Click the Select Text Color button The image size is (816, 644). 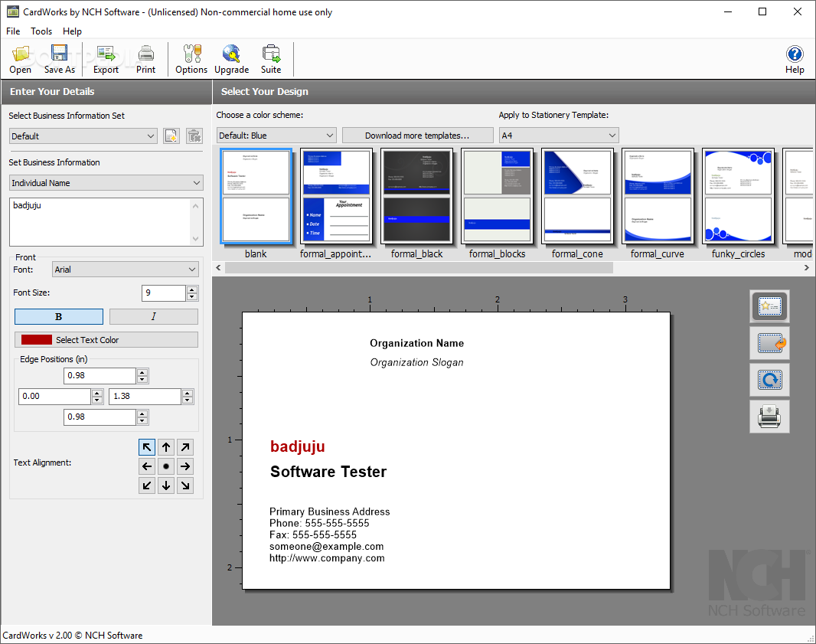(x=106, y=340)
